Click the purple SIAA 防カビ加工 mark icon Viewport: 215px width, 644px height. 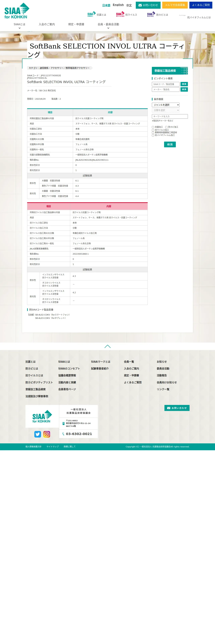151,14
